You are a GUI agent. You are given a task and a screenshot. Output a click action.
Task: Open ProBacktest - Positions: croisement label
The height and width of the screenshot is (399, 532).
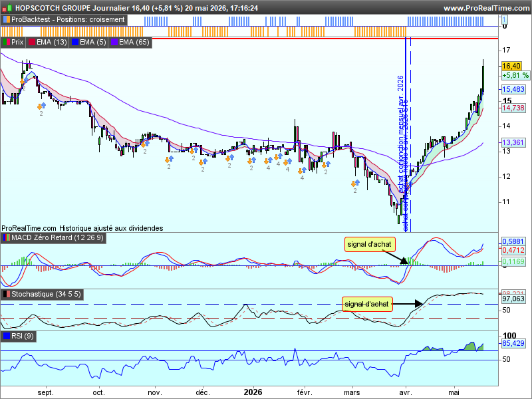(x=68, y=20)
